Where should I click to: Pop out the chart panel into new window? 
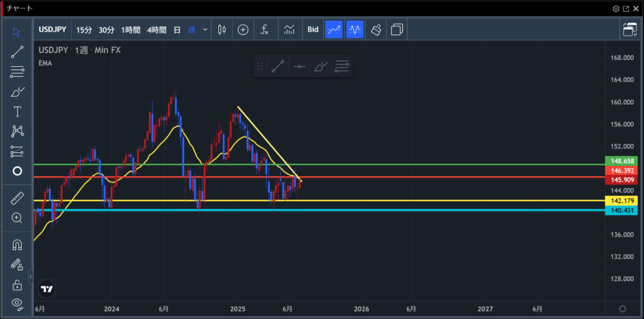click(x=626, y=9)
